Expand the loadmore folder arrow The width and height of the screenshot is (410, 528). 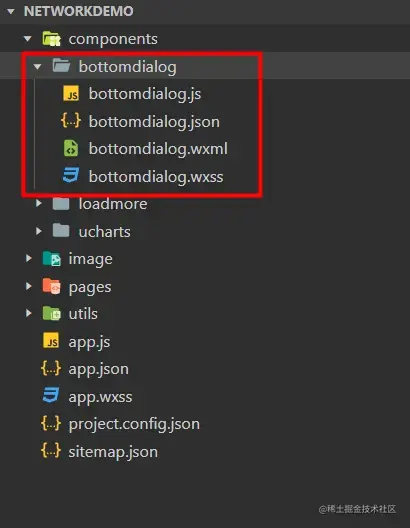(39, 203)
